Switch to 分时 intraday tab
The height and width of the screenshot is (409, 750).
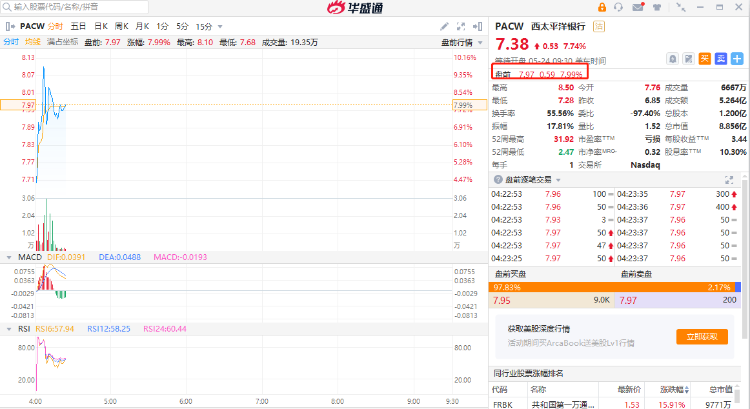(55, 26)
